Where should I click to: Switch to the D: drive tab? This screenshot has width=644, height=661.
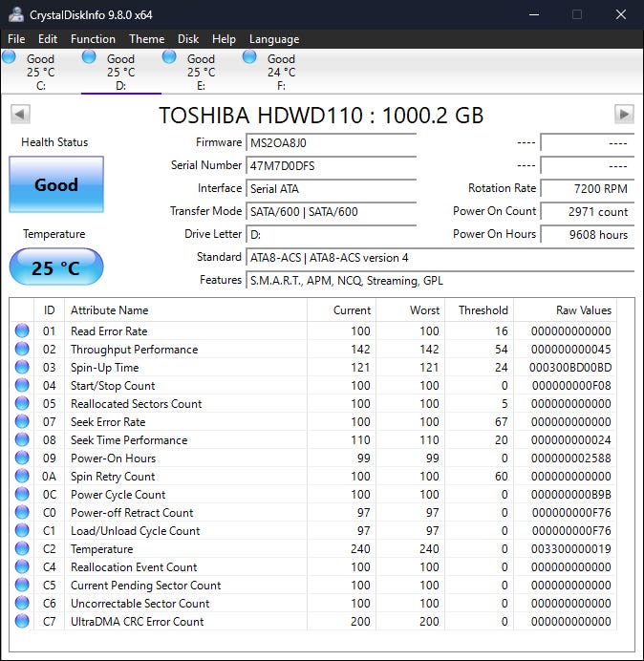click(120, 72)
